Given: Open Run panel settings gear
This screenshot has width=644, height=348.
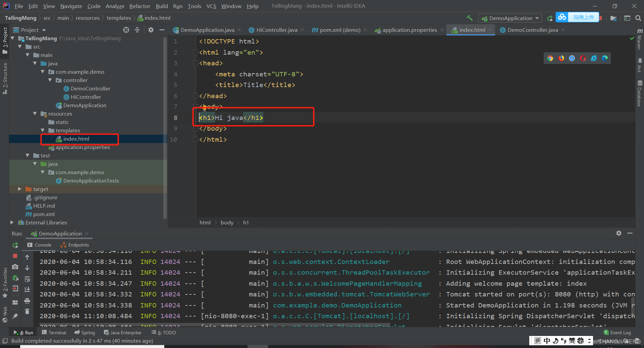Looking at the screenshot, I should pyautogui.click(x=619, y=233).
